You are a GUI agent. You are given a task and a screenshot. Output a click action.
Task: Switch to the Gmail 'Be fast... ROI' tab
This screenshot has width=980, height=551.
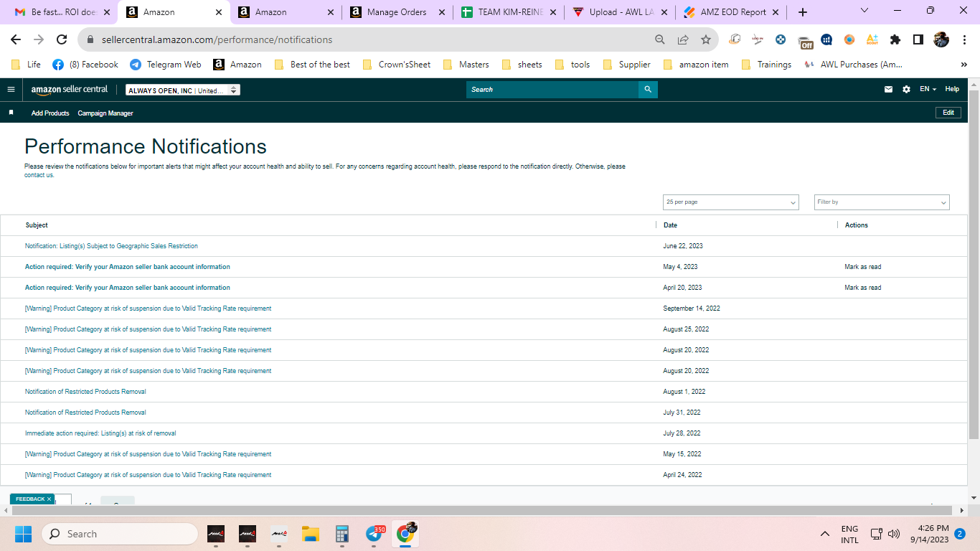click(x=60, y=12)
